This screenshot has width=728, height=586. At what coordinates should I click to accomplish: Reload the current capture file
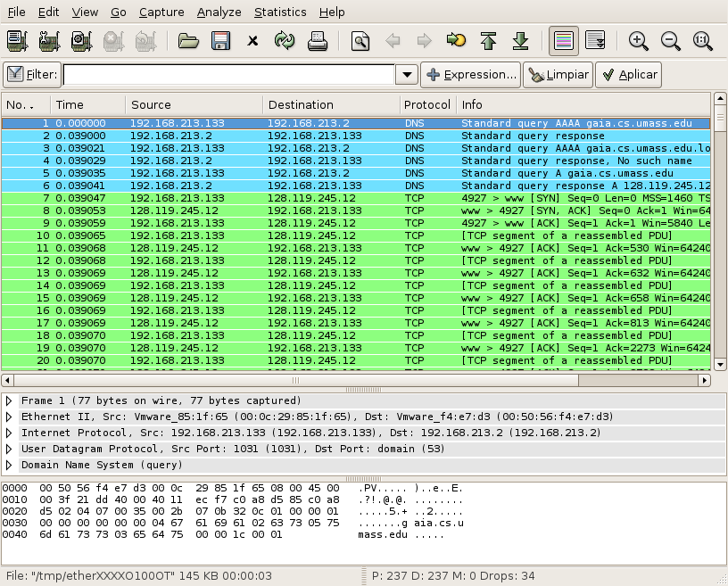coord(284,41)
